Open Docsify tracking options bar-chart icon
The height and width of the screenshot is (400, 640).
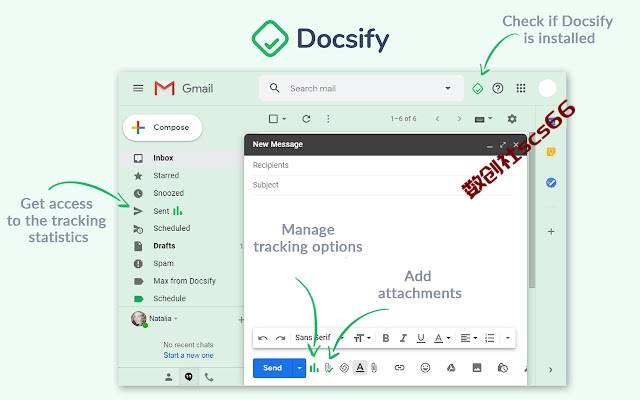314,368
